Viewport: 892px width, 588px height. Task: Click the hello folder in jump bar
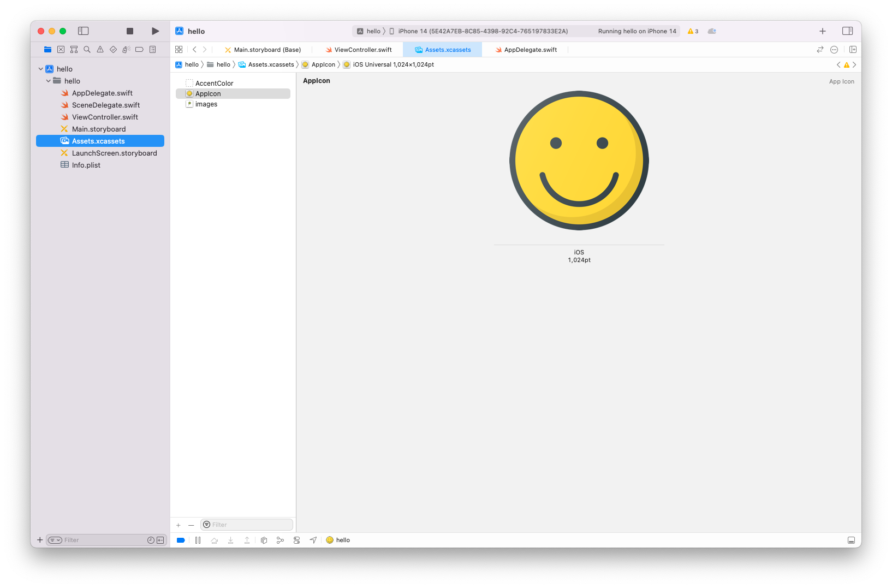[219, 64]
